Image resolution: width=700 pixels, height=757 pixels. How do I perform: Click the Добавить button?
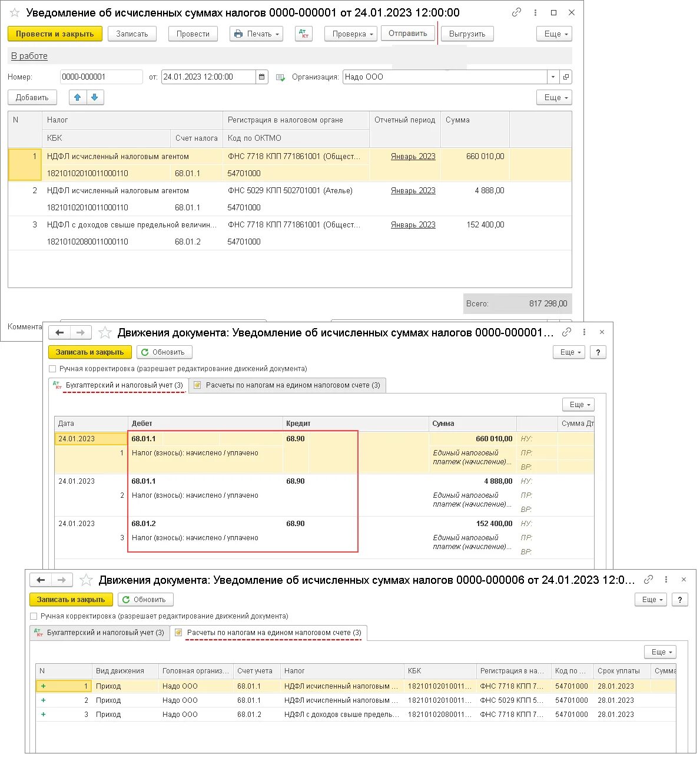(x=32, y=97)
